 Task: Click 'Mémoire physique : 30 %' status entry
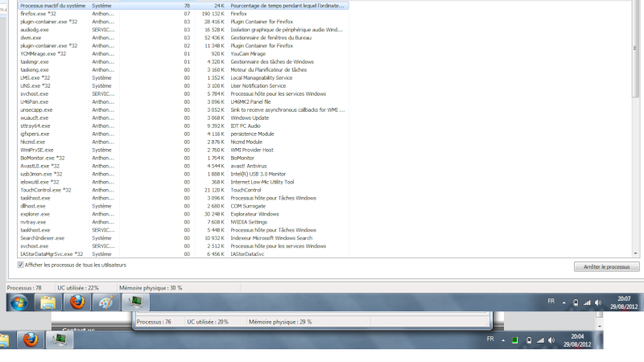pyautogui.click(x=151, y=288)
